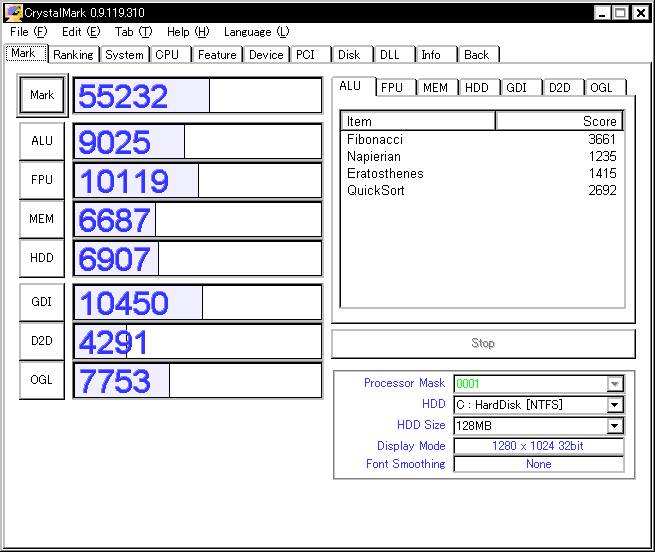Show D2D results tab in score panel
The image size is (655, 552).
[563, 88]
